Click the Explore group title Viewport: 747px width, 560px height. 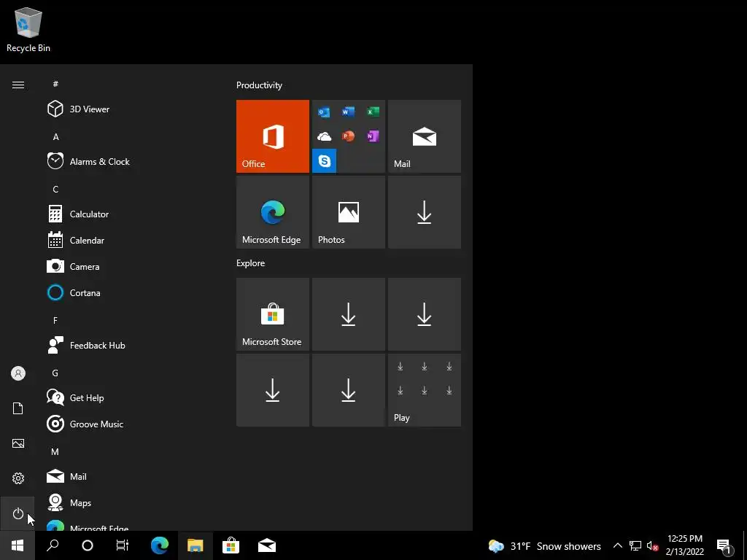pos(251,263)
